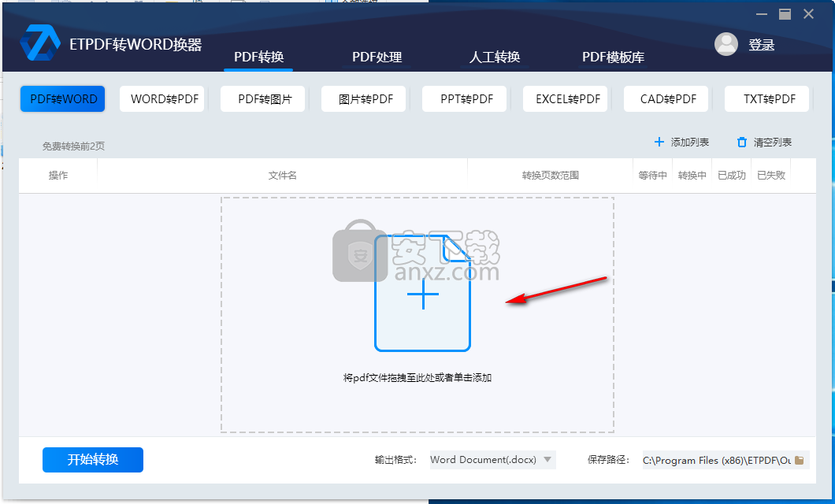Click the 转换页数范围 column header
The width and height of the screenshot is (835, 504).
coord(550,175)
